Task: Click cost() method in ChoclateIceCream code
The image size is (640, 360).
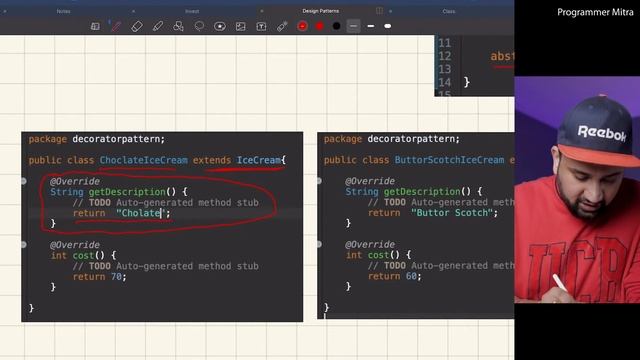Action: coord(89,256)
